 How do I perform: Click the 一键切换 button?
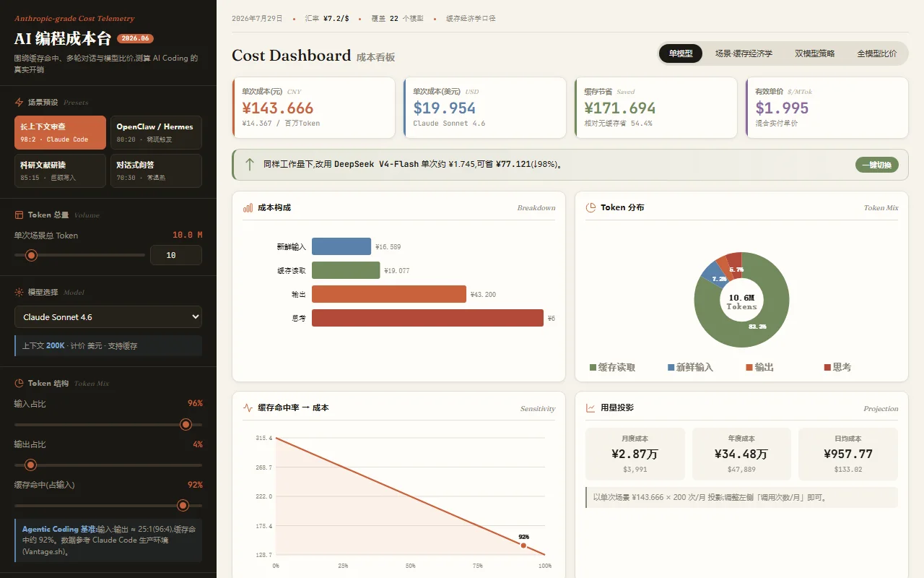877,165
